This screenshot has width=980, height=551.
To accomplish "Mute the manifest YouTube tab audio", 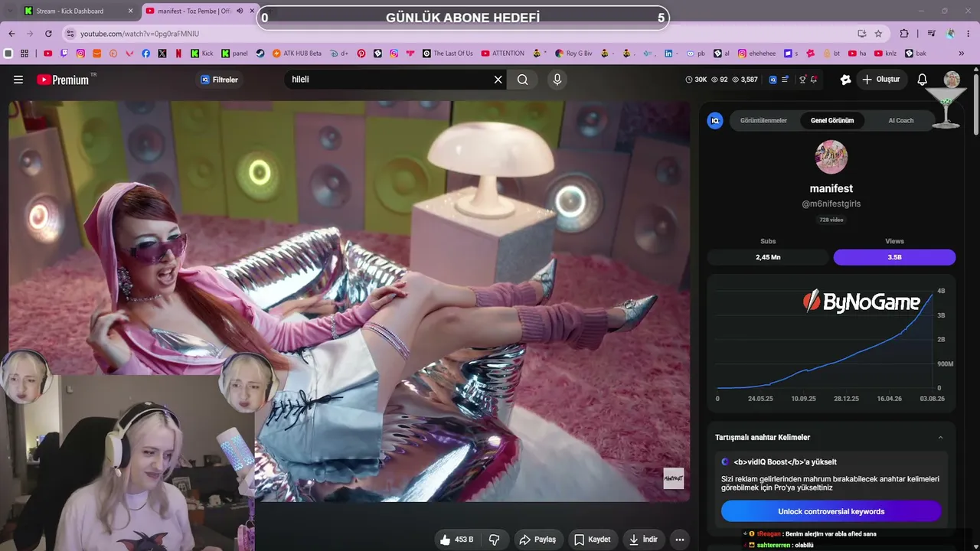I will (240, 11).
